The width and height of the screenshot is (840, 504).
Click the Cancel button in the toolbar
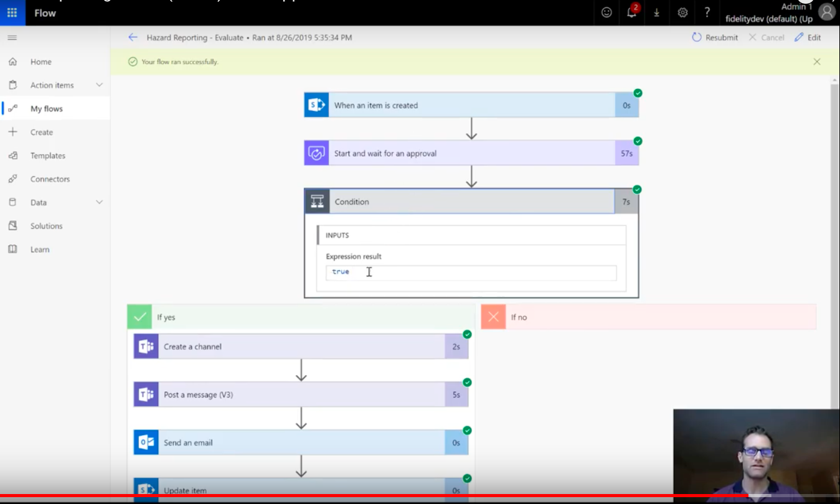pyautogui.click(x=767, y=37)
